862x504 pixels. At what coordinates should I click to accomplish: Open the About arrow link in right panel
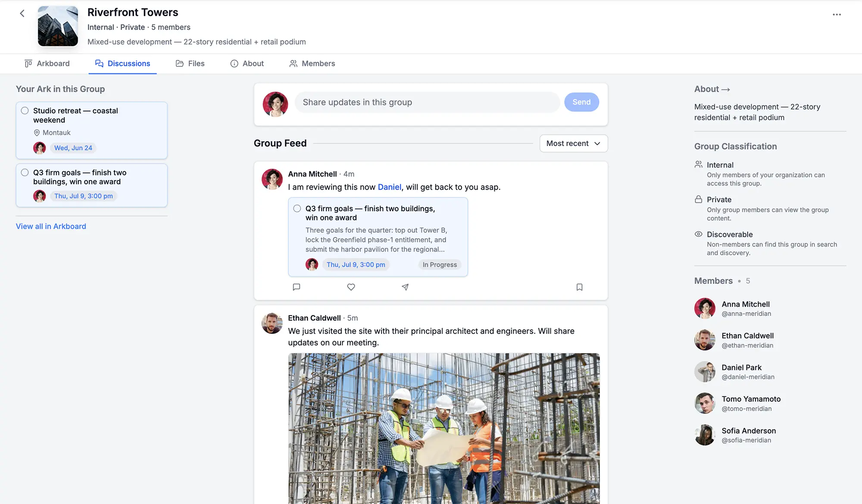click(x=712, y=89)
